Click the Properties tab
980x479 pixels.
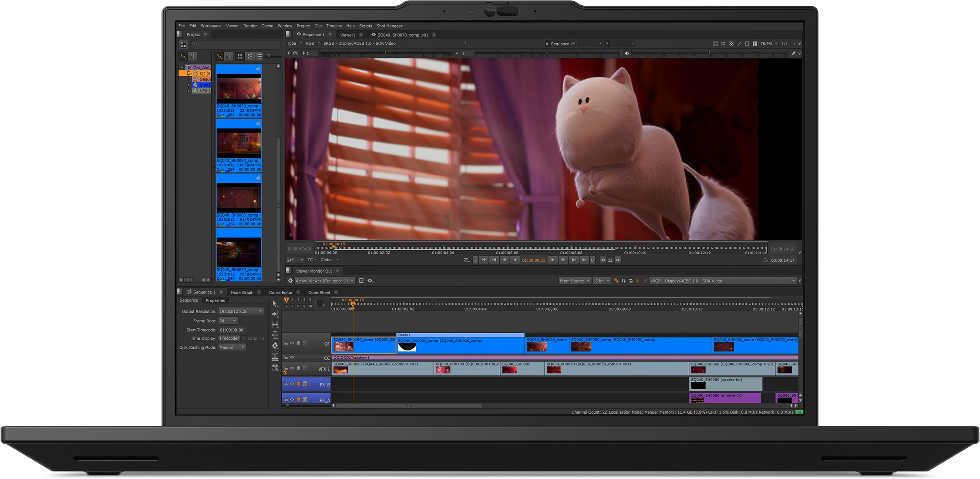215,300
